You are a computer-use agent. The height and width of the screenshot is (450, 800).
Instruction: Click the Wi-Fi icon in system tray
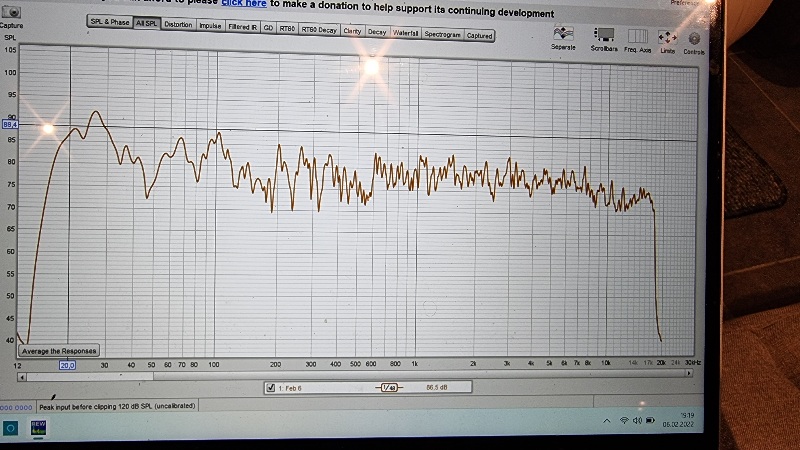(623, 421)
